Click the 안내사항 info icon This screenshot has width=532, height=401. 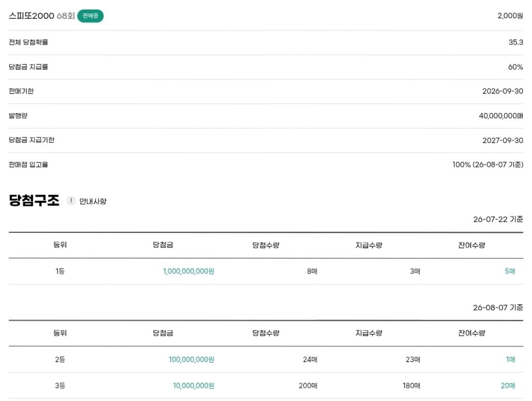(x=71, y=201)
